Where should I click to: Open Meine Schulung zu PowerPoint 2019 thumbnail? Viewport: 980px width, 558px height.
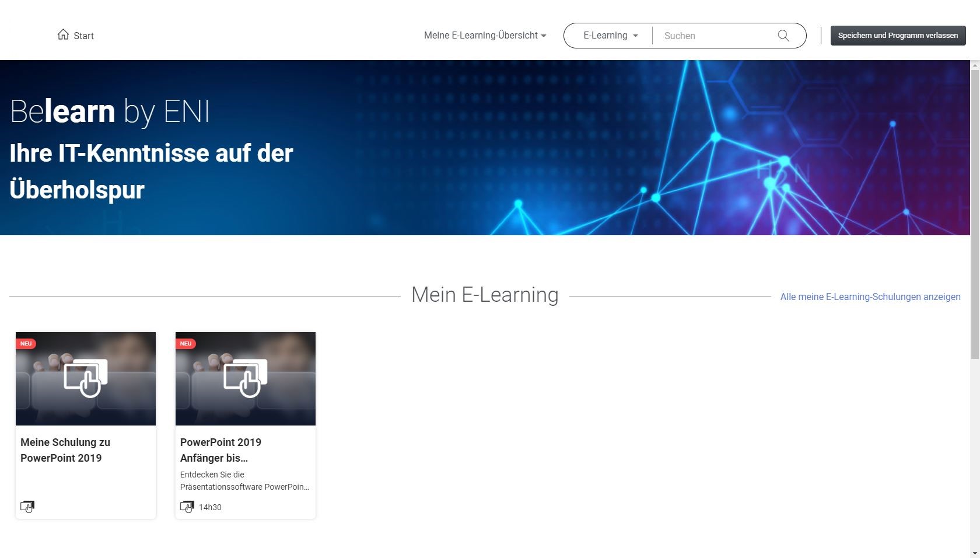[x=86, y=379]
